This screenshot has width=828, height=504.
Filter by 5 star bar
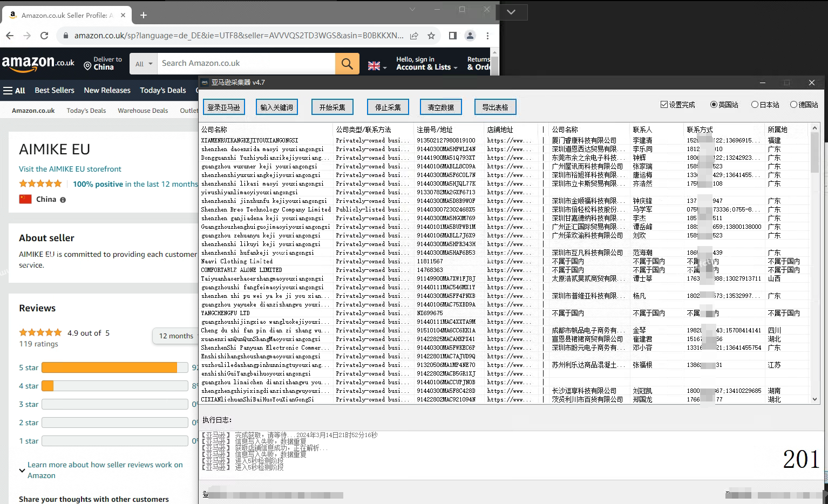pyautogui.click(x=115, y=367)
